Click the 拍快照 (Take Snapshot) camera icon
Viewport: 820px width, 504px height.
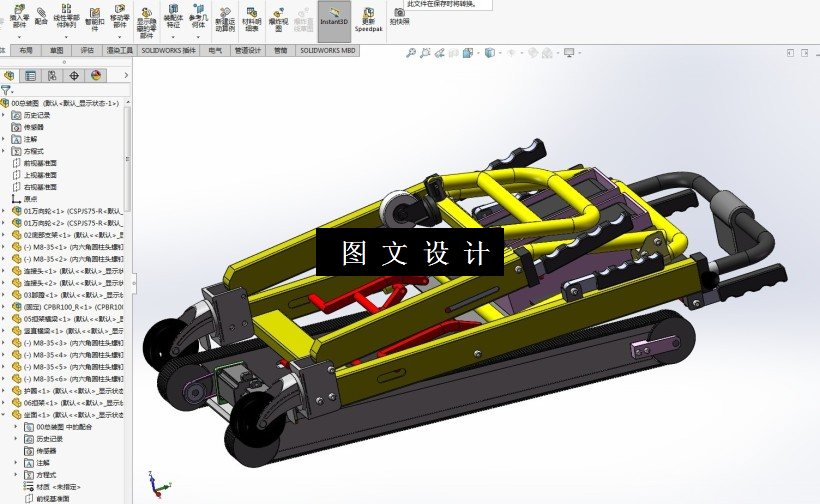(x=400, y=12)
